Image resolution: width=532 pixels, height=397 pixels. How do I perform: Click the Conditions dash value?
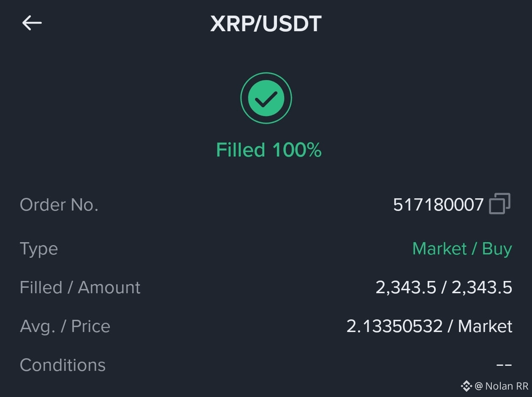pos(505,365)
